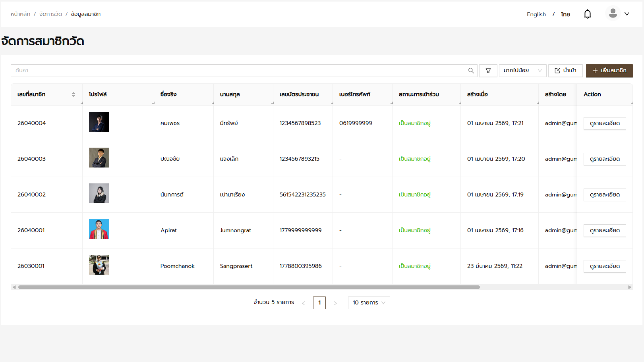Go to next page arrow
644x362 pixels.
(x=335, y=303)
